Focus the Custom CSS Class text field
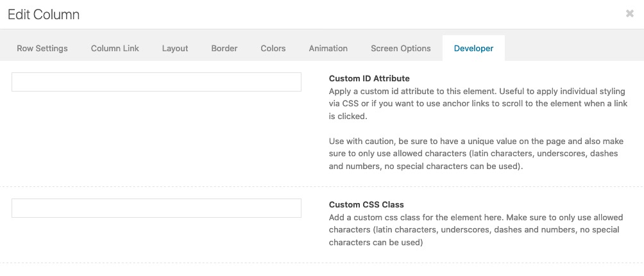This screenshot has width=644, height=276. pyautogui.click(x=157, y=208)
